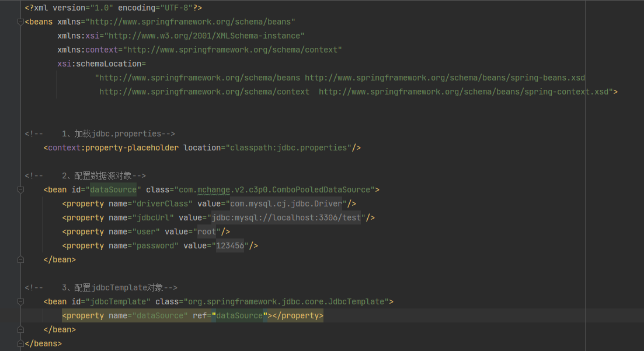Click the comment about configuring data source object
The image size is (644, 351).
click(85, 176)
